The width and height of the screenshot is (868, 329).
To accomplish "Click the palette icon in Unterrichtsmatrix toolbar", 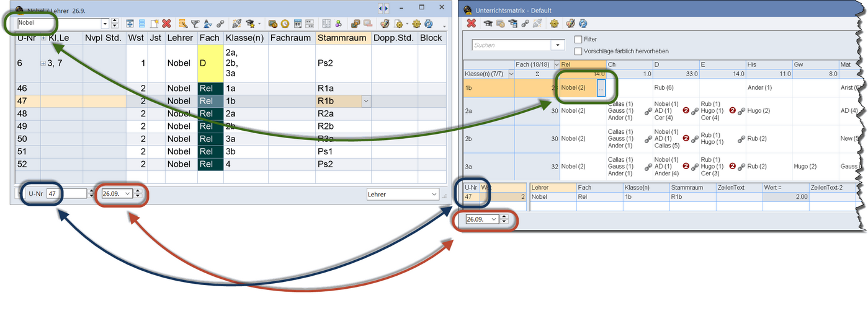I will pyautogui.click(x=571, y=24).
